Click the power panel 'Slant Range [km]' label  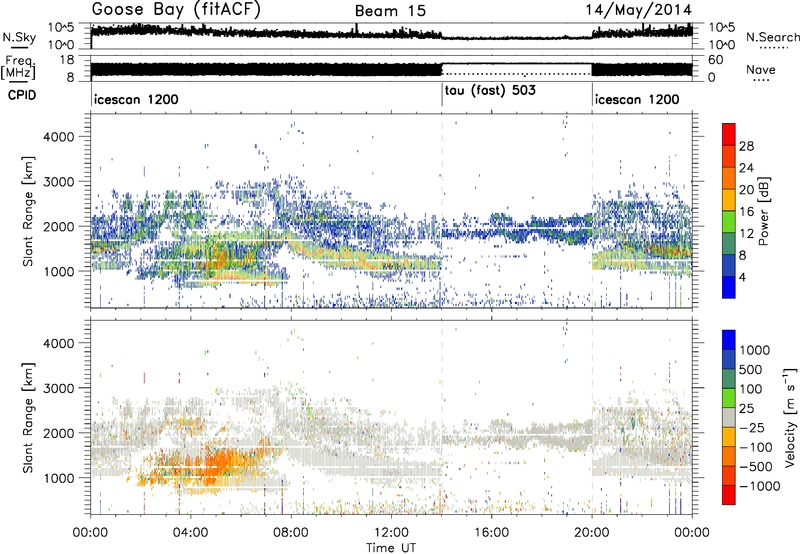click(x=28, y=211)
